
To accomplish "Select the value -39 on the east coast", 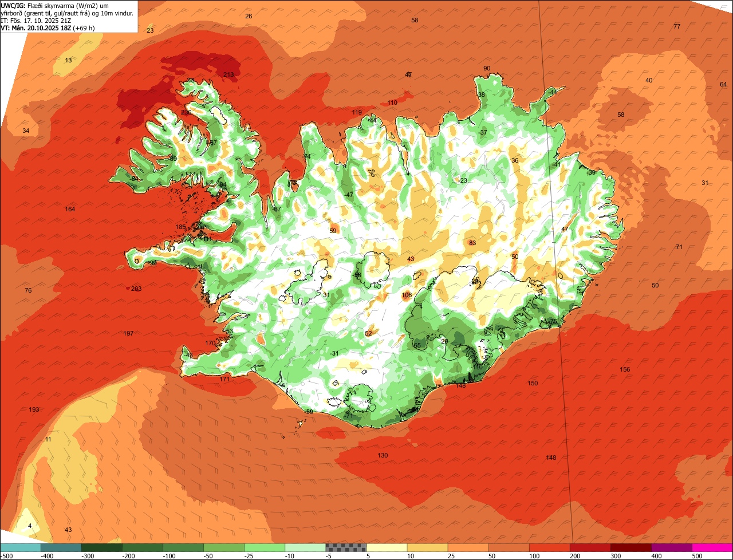I will click(591, 172).
